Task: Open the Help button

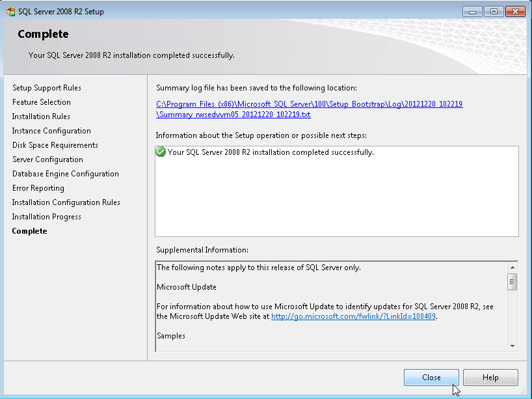Action: click(x=490, y=378)
